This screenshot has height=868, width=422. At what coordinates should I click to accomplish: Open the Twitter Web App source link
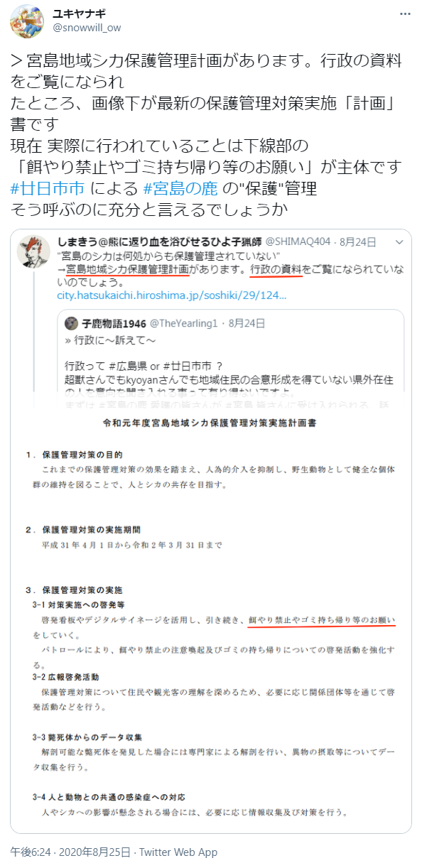[178, 852]
